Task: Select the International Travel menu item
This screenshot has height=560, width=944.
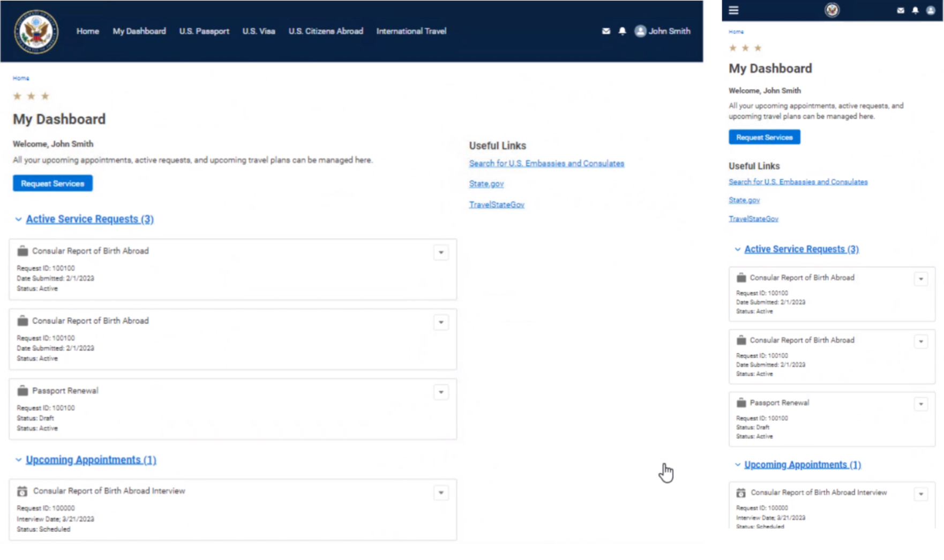Action: coord(411,31)
